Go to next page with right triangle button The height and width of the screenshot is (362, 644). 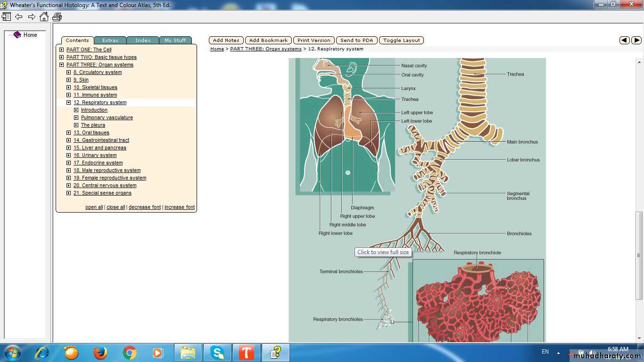tap(636, 41)
